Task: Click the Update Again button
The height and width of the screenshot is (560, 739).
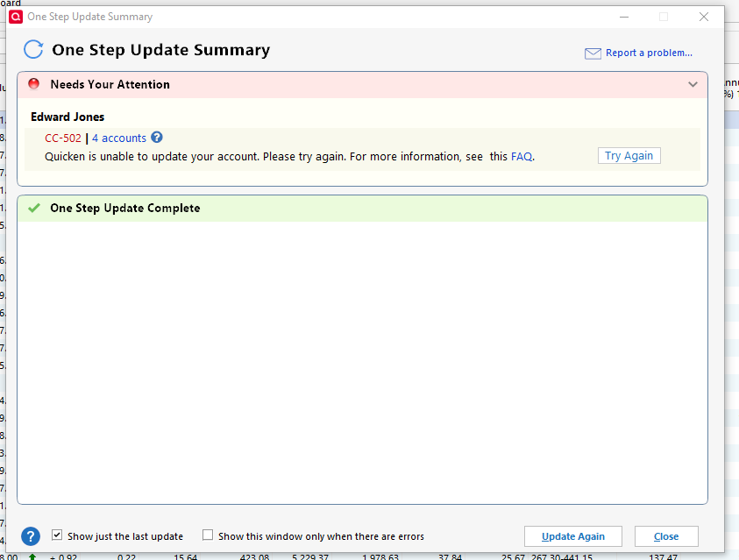Action: (572, 536)
